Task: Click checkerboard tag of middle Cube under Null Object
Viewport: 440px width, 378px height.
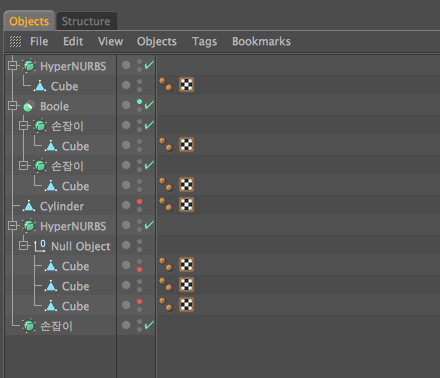Action: [x=186, y=285]
